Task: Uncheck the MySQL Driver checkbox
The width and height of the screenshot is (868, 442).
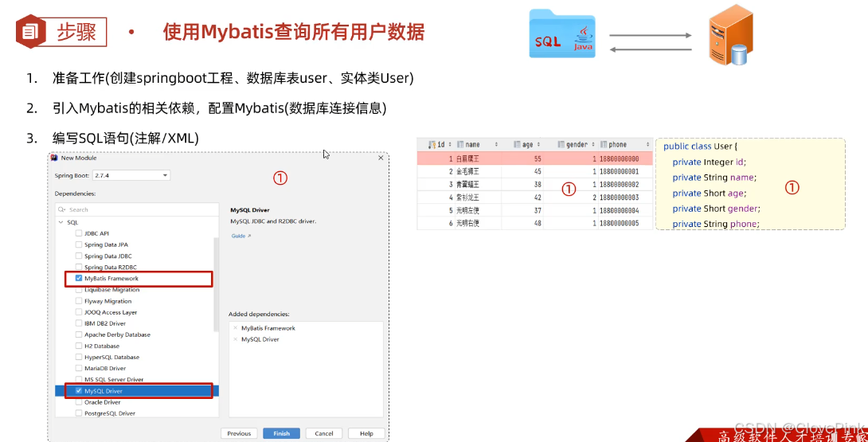Action: coord(79,390)
